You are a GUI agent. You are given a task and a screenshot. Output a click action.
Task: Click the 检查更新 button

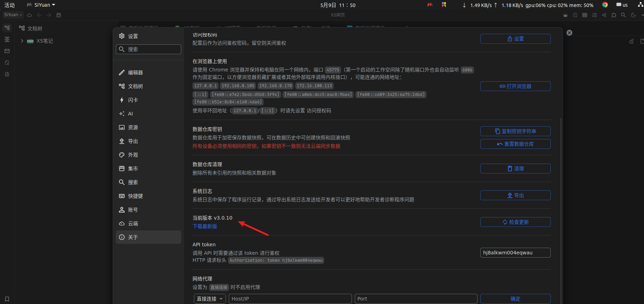[x=516, y=222]
